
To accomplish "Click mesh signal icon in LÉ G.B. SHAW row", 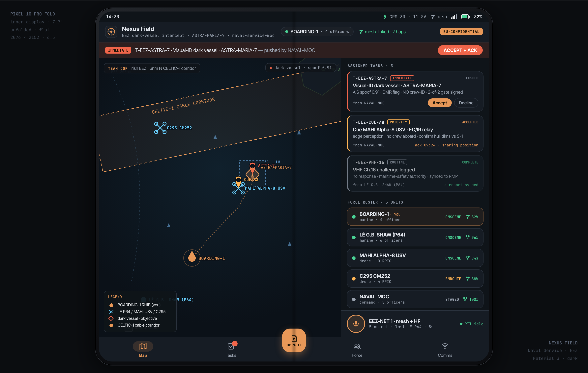I will tap(467, 237).
